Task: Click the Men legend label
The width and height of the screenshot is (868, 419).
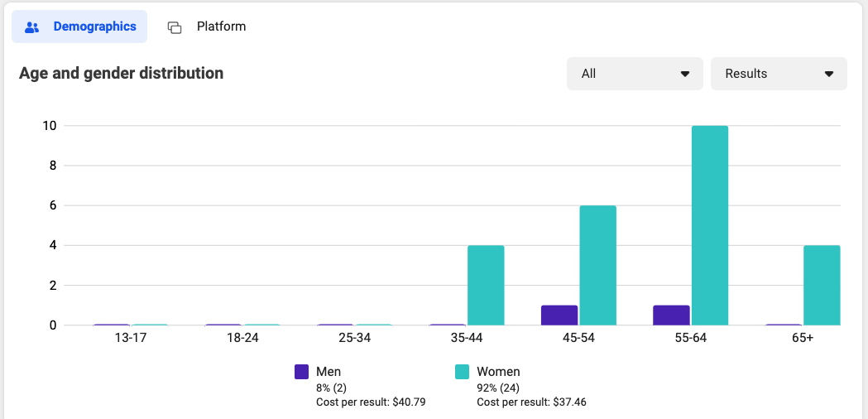Action: click(328, 371)
